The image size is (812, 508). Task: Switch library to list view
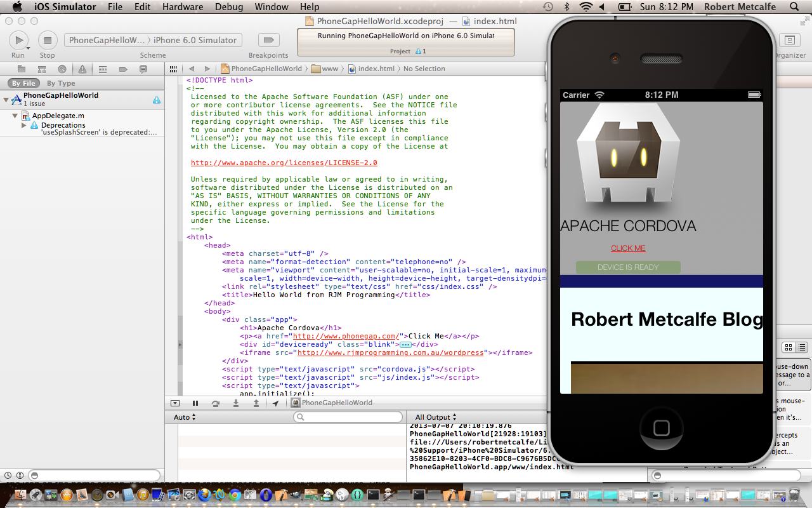point(801,347)
